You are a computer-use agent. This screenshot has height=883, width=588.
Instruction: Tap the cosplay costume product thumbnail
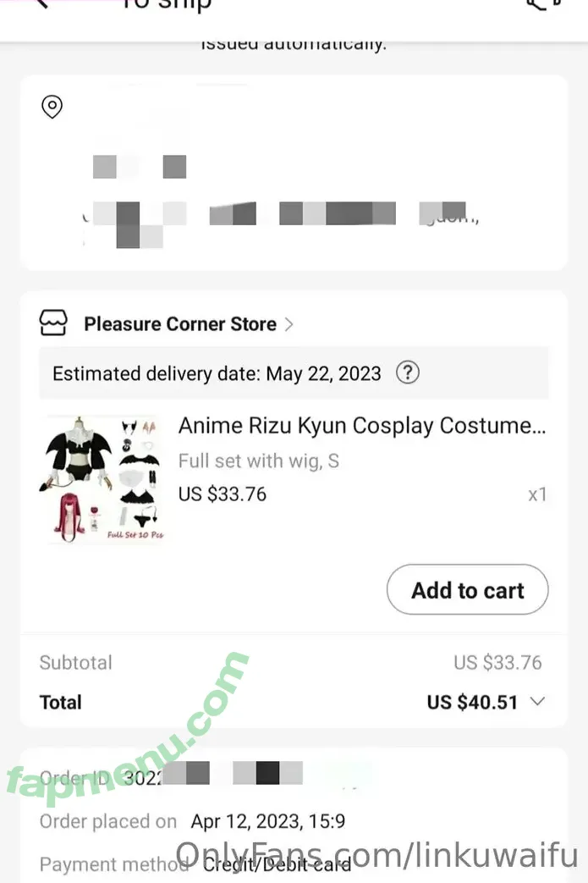click(102, 478)
